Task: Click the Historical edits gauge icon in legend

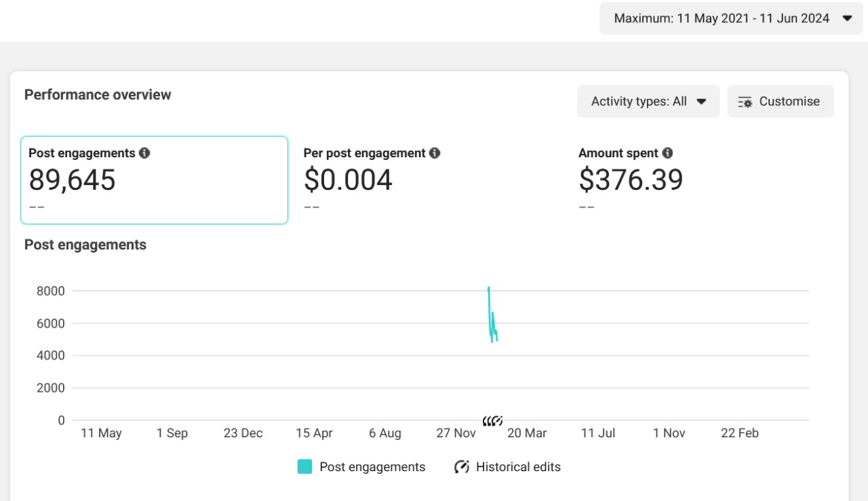Action: pos(462,466)
